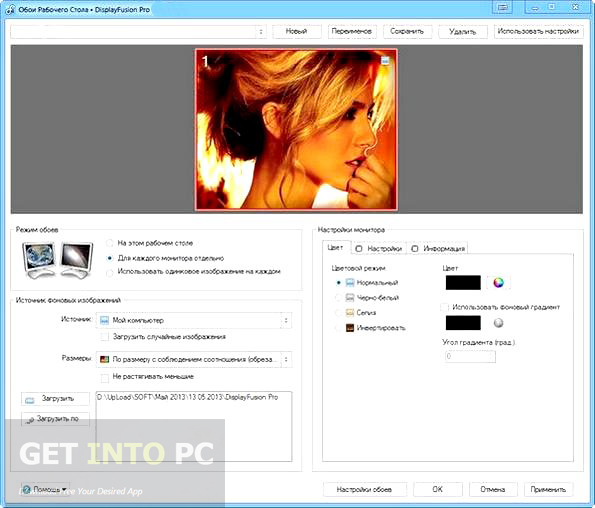Enable Загрузить случайные изображения checkbox
The width and height of the screenshot is (595, 508).
(x=105, y=337)
